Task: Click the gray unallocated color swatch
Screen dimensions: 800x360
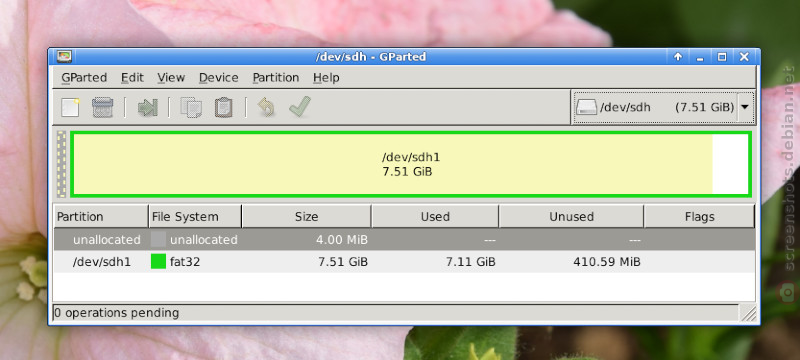Action: (159, 240)
